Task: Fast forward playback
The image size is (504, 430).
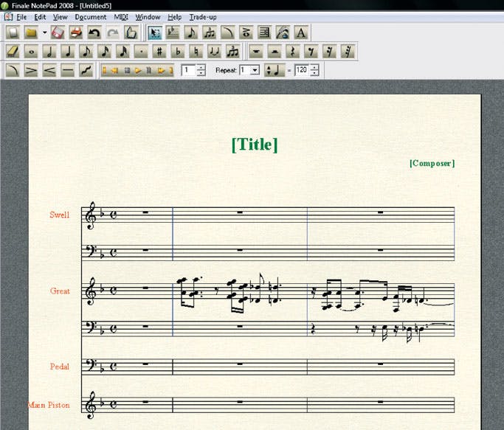Action: tap(161, 70)
